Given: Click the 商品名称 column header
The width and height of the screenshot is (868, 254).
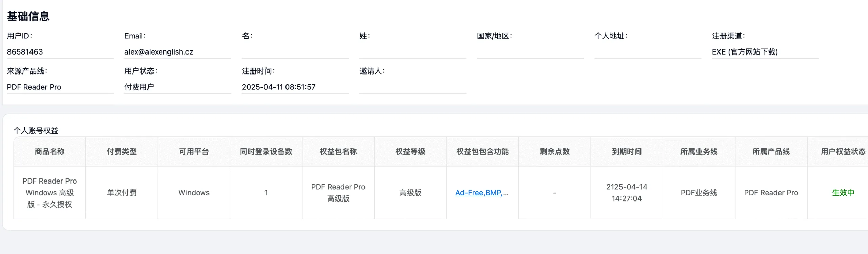Looking at the screenshot, I should click(50, 152).
